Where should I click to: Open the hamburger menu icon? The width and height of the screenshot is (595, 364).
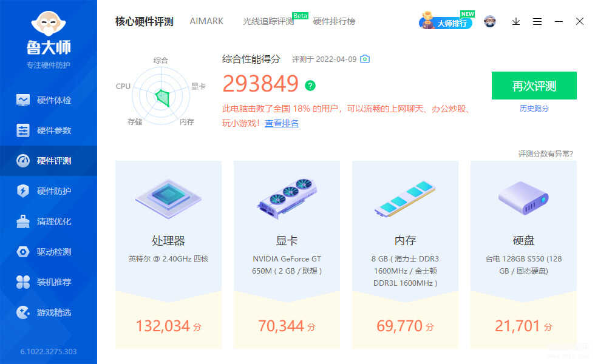[537, 21]
